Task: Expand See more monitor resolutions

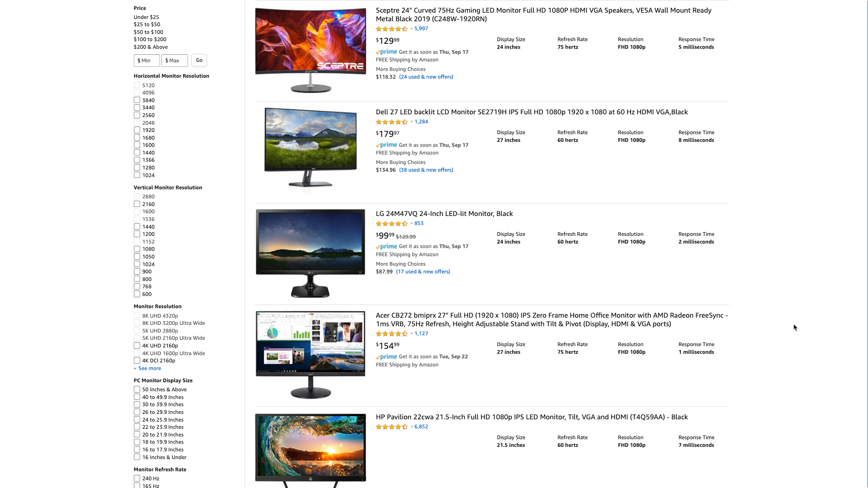Action: (x=150, y=368)
